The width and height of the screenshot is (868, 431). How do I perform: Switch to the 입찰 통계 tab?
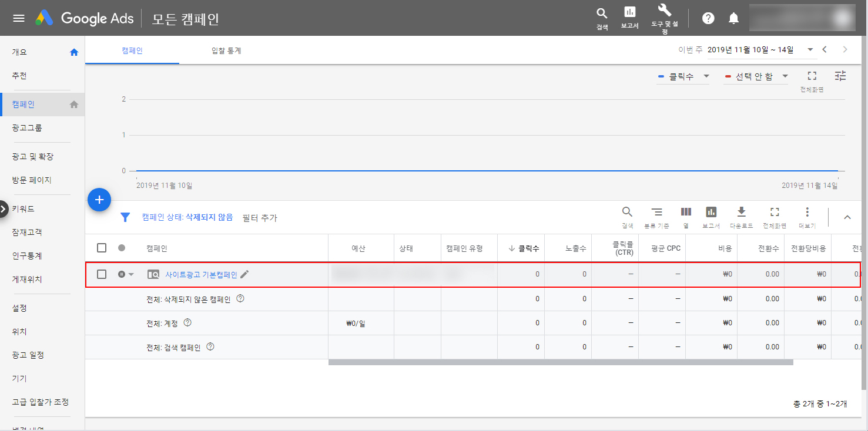[226, 50]
